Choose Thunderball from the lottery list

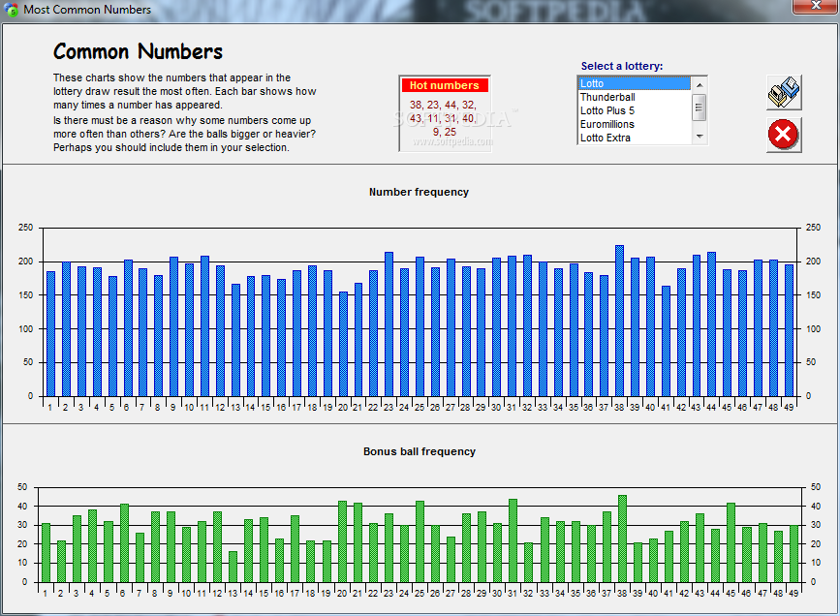pos(635,97)
